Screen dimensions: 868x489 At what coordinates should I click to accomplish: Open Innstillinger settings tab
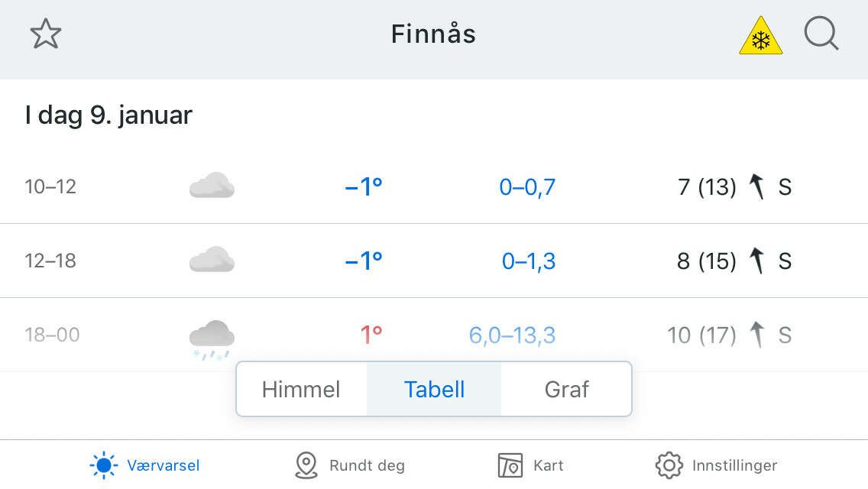click(716, 465)
